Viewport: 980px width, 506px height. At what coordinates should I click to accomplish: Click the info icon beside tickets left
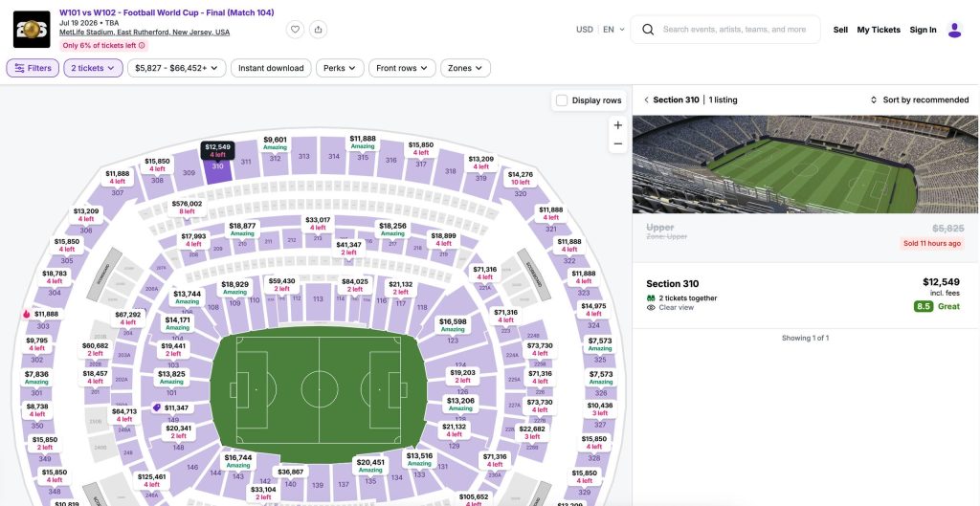(x=142, y=46)
